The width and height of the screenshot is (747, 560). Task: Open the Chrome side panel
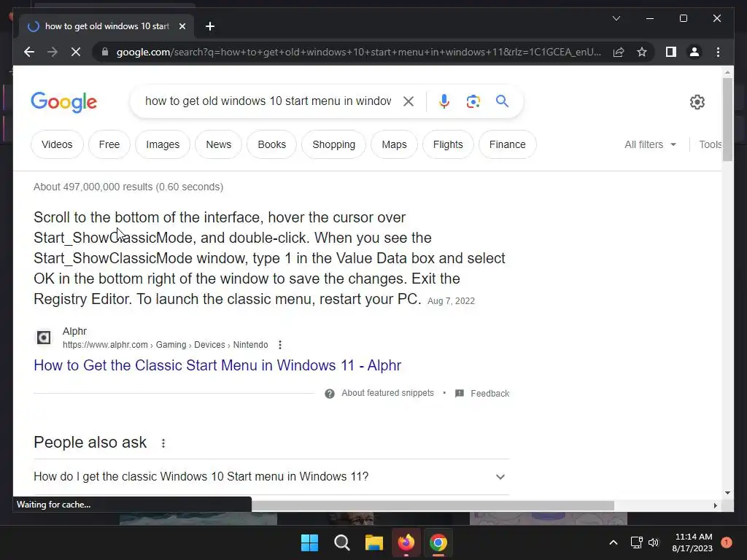tap(671, 52)
